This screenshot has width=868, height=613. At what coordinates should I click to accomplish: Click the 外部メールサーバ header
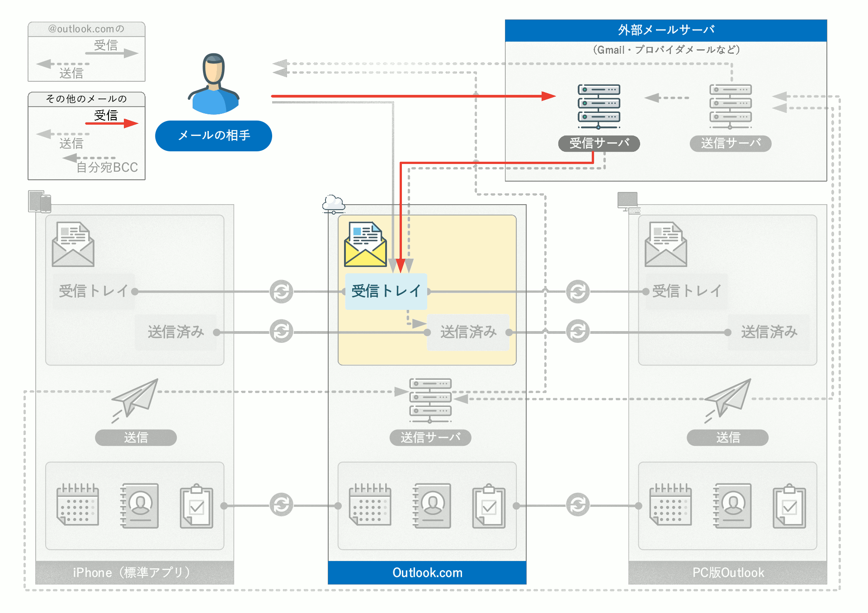pos(666,30)
